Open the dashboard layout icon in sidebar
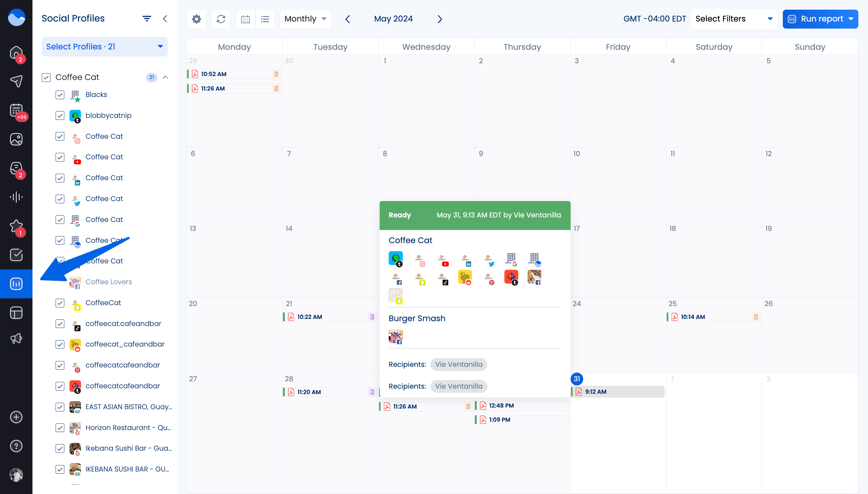The width and height of the screenshot is (868, 494). pos(16,313)
